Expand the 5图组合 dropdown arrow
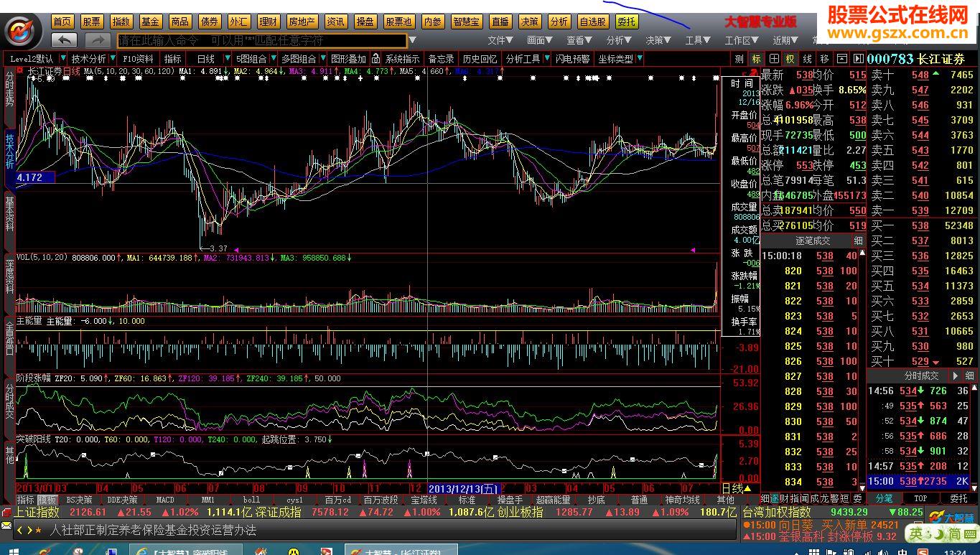 click(273, 59)
